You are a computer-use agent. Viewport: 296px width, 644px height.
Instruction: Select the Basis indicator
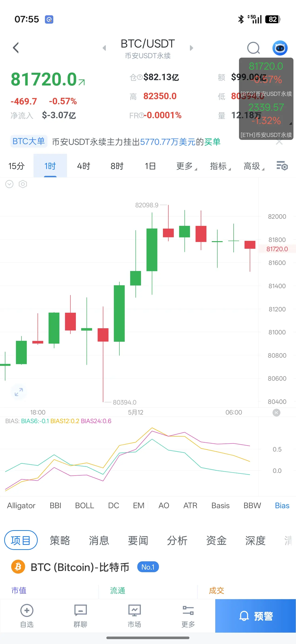(x=220, y=506)
